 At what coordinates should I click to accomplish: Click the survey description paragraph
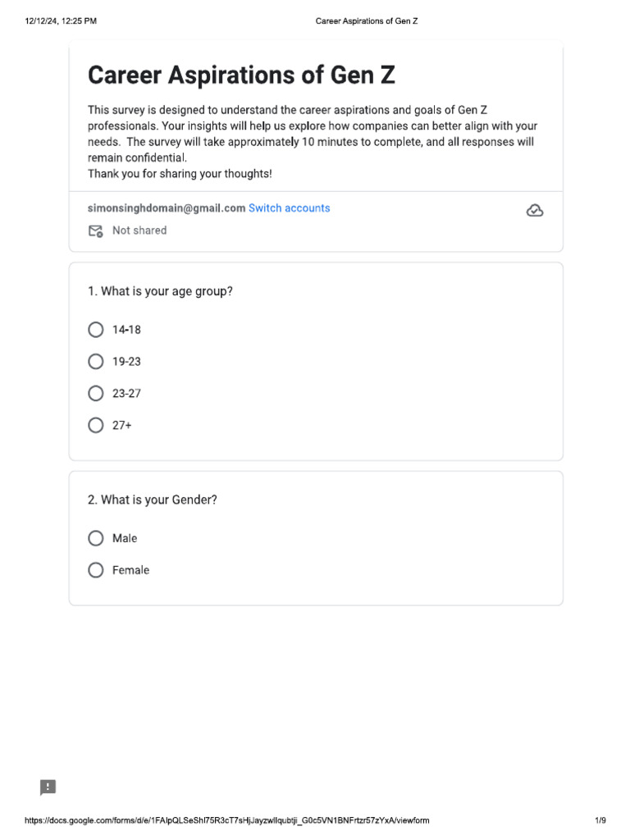pos(312,134)
